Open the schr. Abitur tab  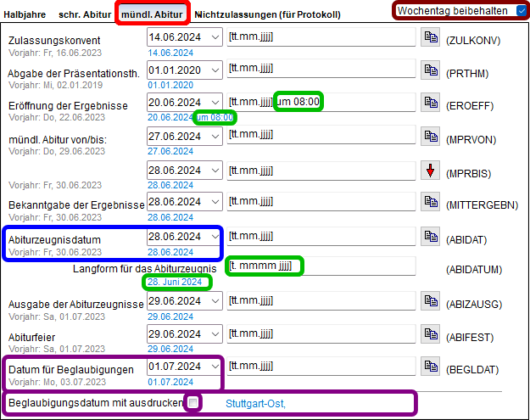tap(86, 14)
